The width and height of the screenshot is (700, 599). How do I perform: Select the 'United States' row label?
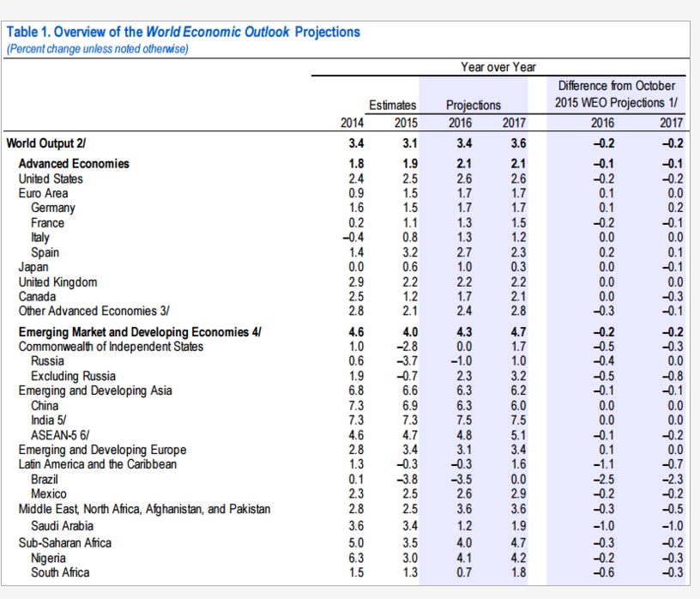pyautogui.click(x=51, y=178)
